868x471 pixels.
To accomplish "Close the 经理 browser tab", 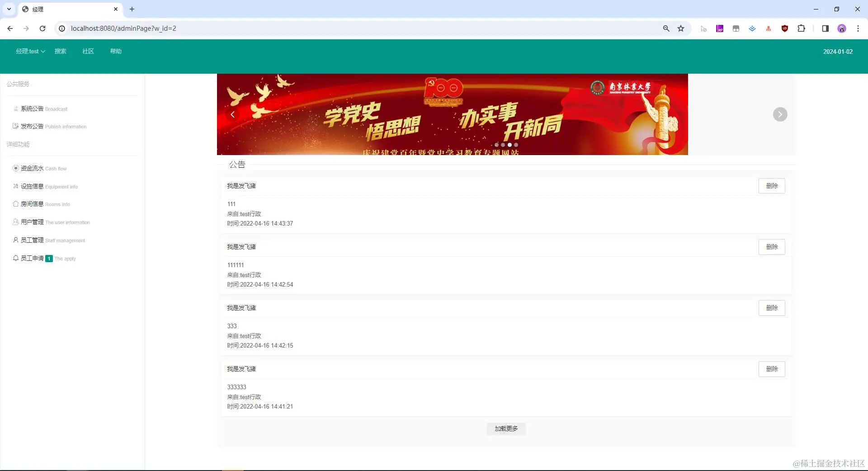I will (x=116, y=9).
